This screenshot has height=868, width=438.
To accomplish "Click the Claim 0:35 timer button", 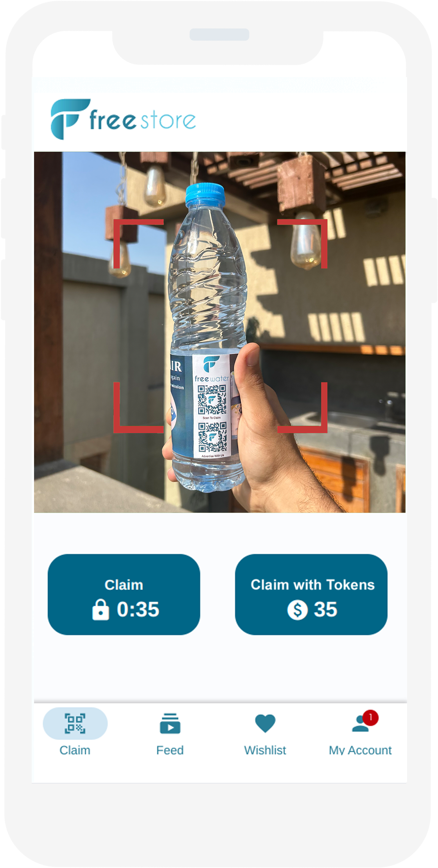I will pyautogui.click(x=124, y=594).
